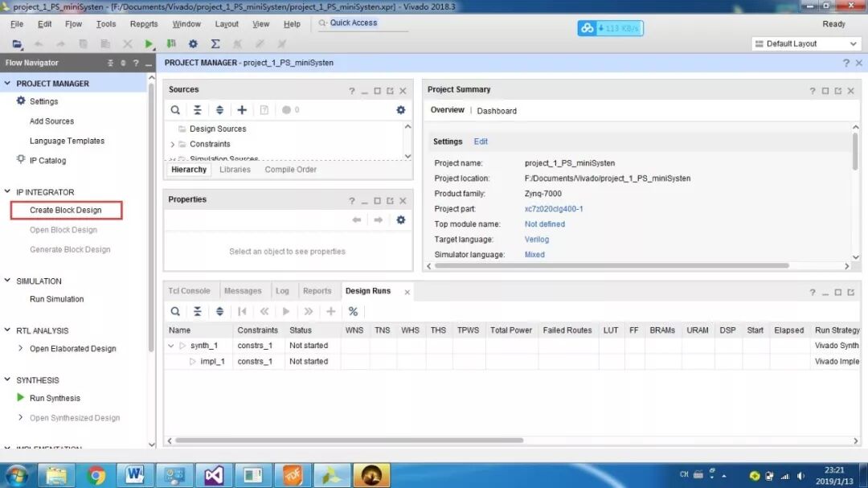Expand the Constraints folder in Sources
The image size is (868, 488).
[x=172, y=144]
